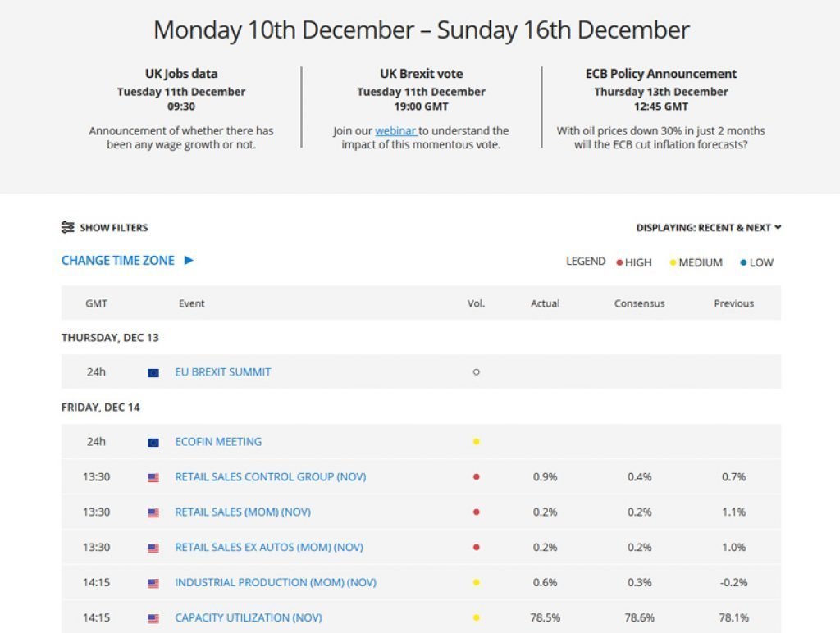The width and height of the screenshot is (840, 633).
Task: Click the consensus value 0.3%
Action: coord(639,582)
